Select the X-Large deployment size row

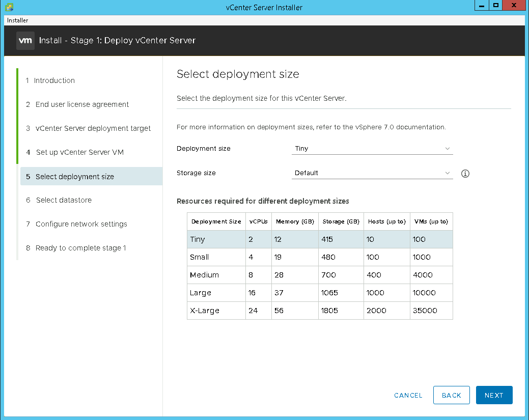coord(319,311)
